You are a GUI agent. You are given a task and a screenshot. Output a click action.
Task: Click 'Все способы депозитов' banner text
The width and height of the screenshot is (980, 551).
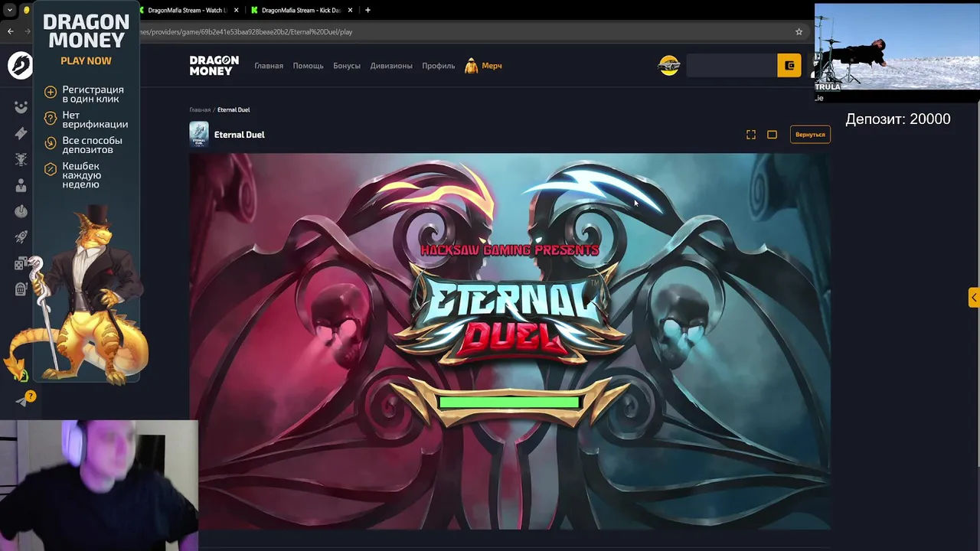click(x=92, y=145)
